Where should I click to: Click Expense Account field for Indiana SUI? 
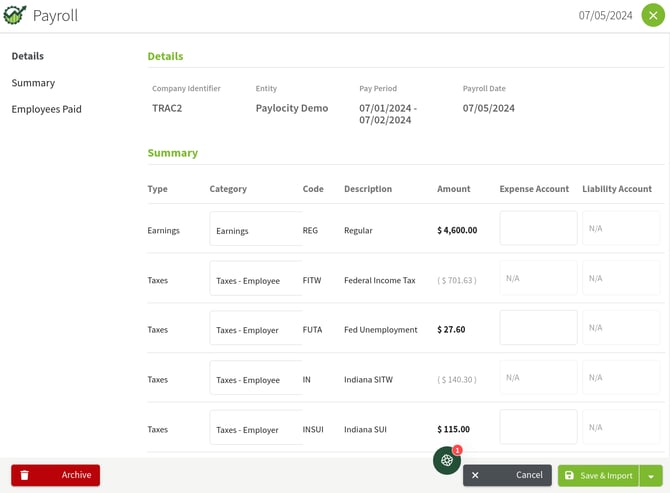click(538, 427)
